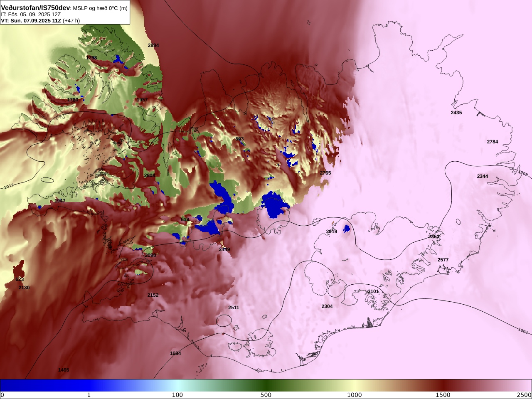Click the height label 2344
Image resolution: width=532 pixels, height=399 pixels.
point(483,176)
